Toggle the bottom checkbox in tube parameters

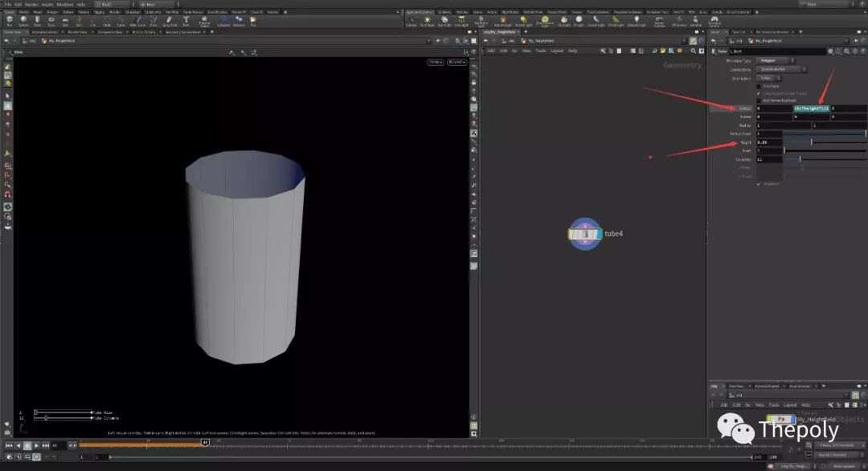[759, 184]
